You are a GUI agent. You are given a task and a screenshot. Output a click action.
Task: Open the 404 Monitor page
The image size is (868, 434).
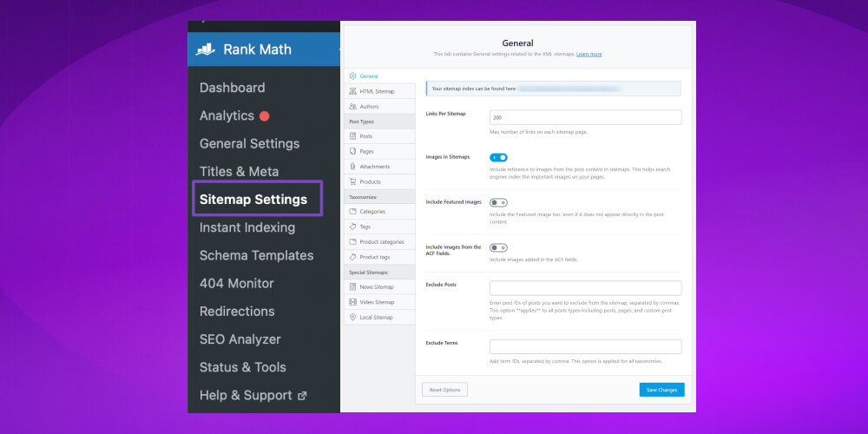(x=236, y=284)
